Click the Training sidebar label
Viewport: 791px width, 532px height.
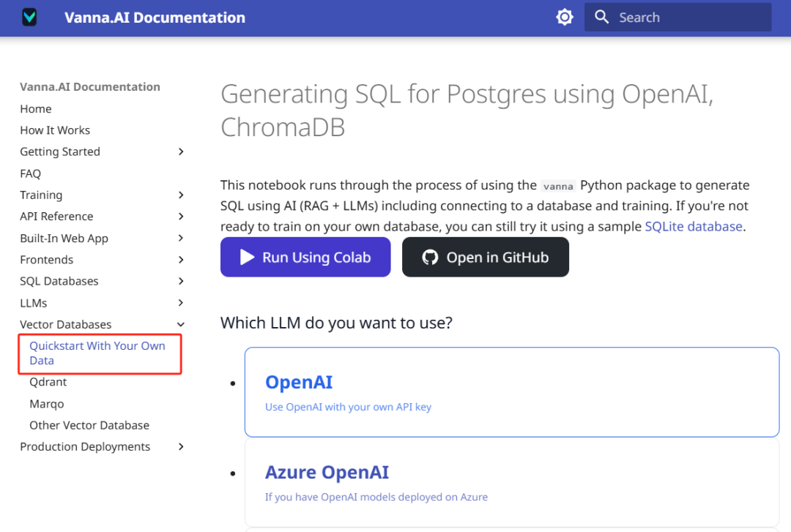(x=41, y=195)
